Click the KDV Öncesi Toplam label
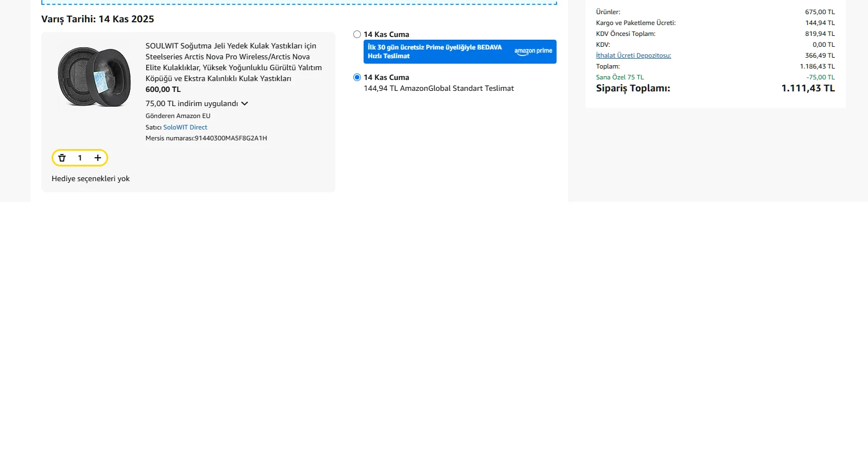The height and width of the screenshot is (476, 868). 626,34
